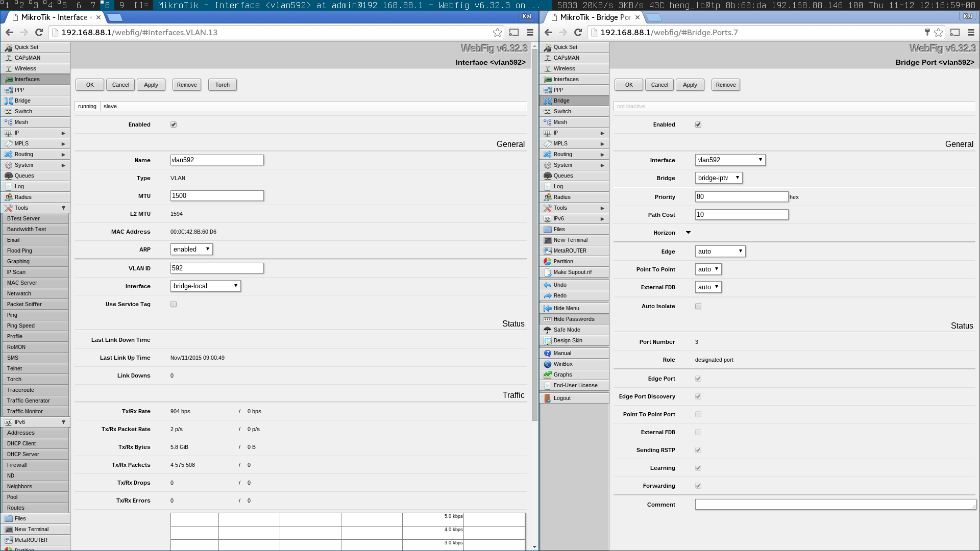Open the left browser hamburger menu

point(530,32)
